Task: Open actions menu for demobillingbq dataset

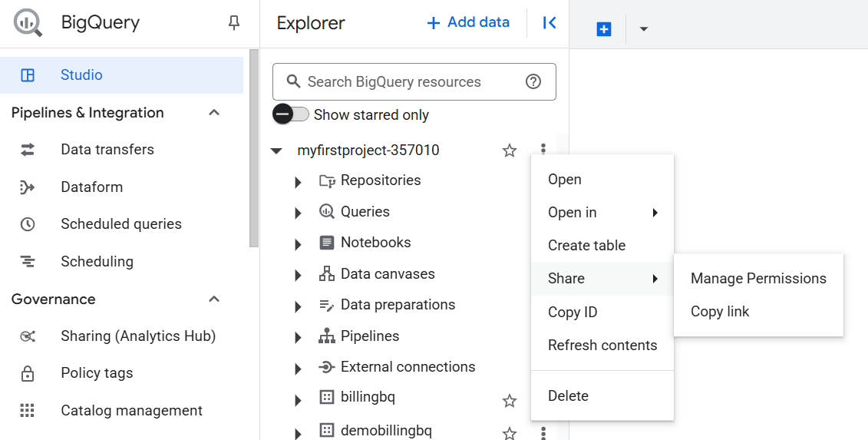Action: (x=543, y=433)
